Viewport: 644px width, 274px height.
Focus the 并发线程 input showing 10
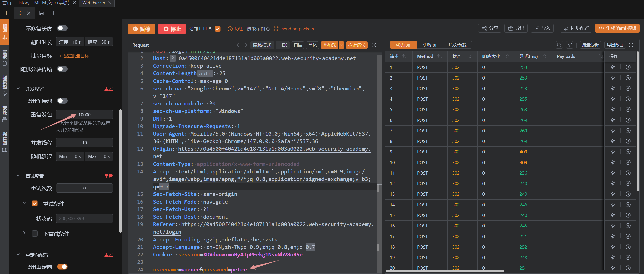[84, 143]
